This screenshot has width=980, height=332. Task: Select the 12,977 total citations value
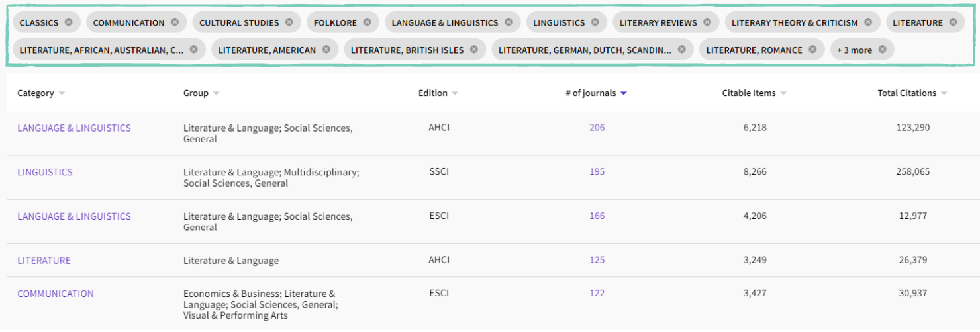pyautogui.click(x=913, y=216)
